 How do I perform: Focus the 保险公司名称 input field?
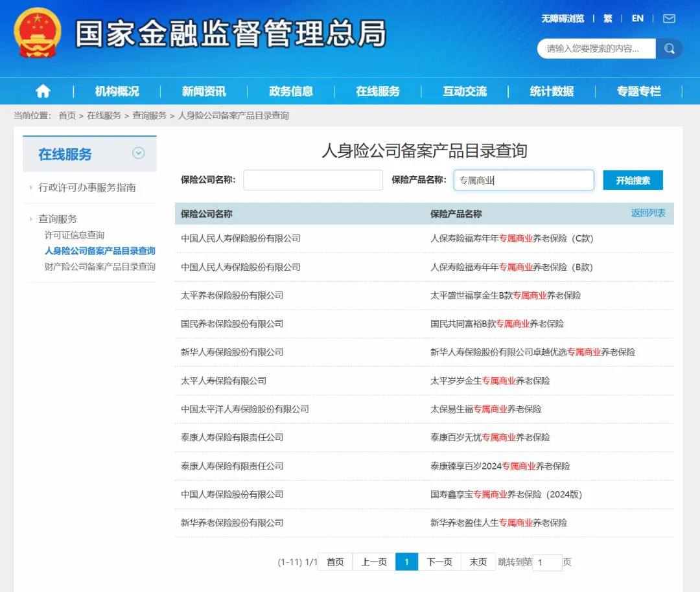tap(313, 180)
